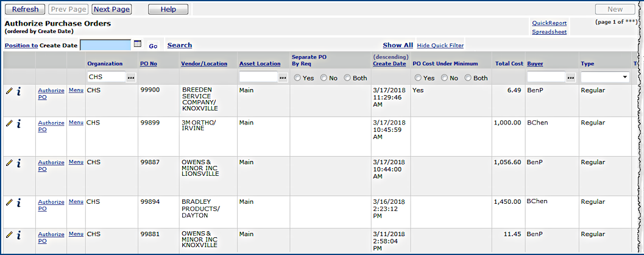Open the info icon for PO 99899
The height and width of the screenshot is (255, 644).
point(19,124)
